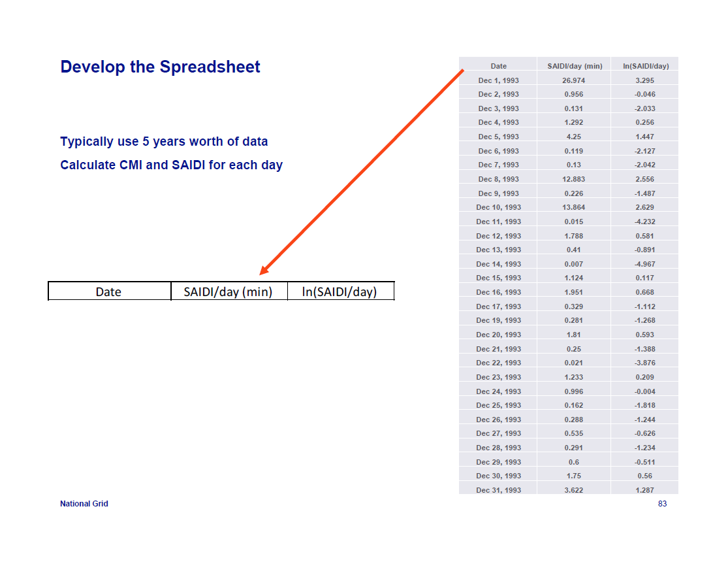
Task: Click the page number 83
Action: 662,504
